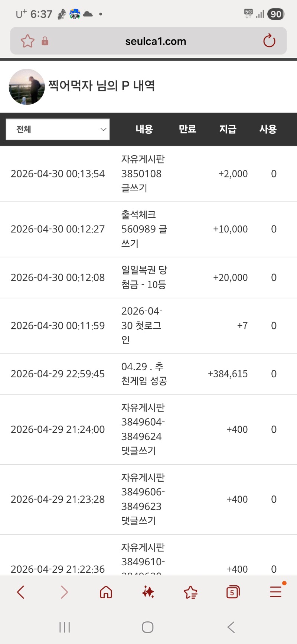Open the browser home page
This screenshot has height=644, width=297.
[106, 592]
